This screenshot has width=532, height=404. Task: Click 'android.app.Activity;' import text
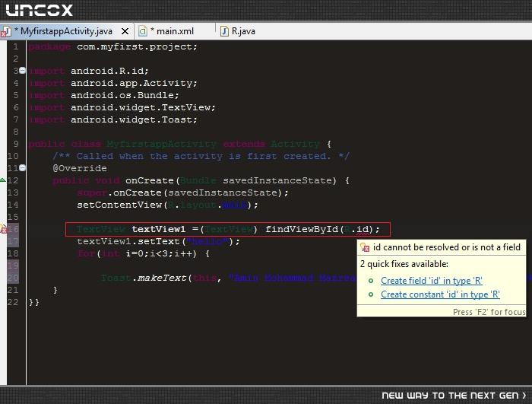[x=134, y=83]
